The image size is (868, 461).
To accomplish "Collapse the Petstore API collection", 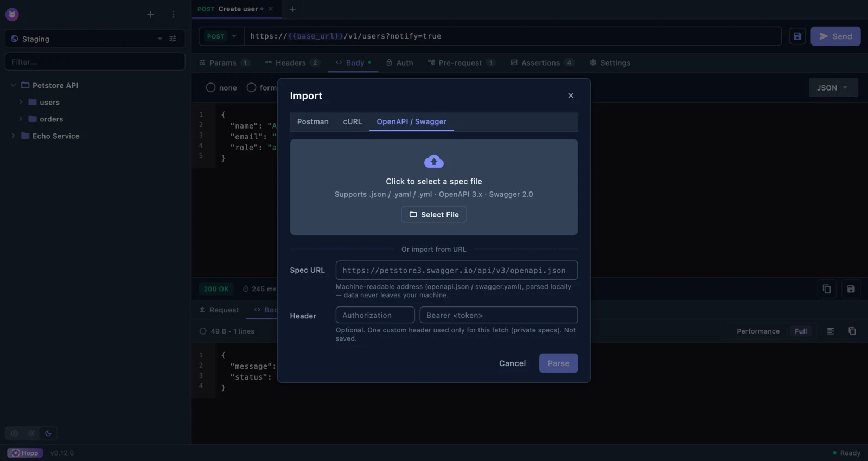I will click(14, 85).
